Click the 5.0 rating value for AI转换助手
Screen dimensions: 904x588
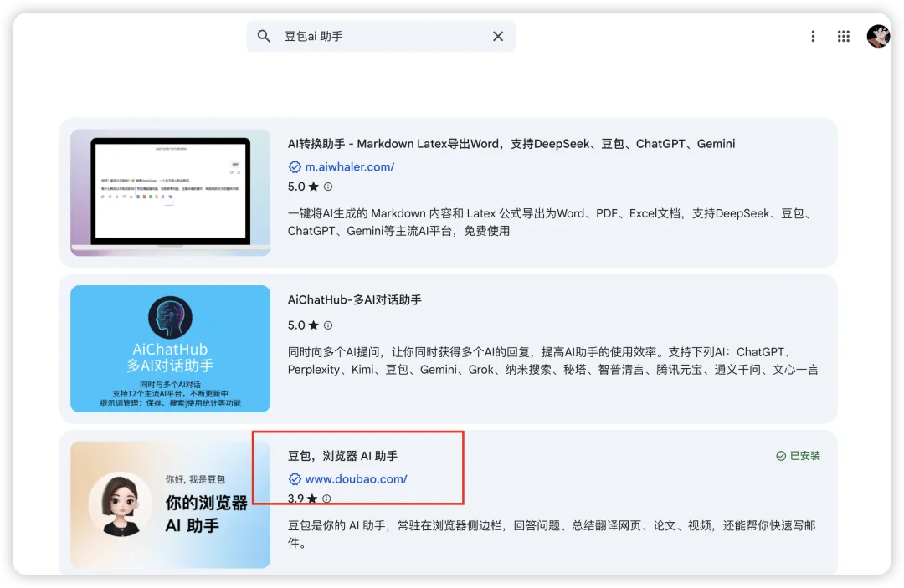(x=296, y=187)
